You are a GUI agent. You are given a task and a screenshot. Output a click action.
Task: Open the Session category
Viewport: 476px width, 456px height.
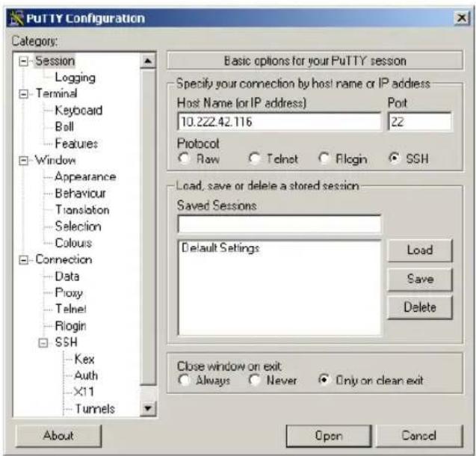(55, 61)
